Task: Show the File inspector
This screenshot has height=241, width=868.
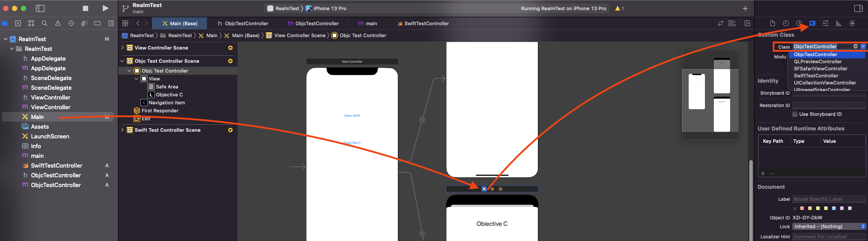Action: pos(772,23)
